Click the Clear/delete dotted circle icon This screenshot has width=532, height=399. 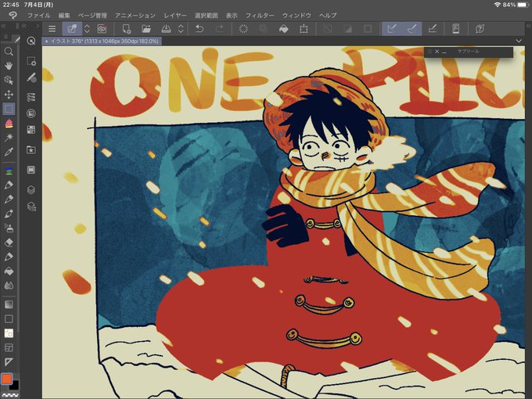coord(243,29)
